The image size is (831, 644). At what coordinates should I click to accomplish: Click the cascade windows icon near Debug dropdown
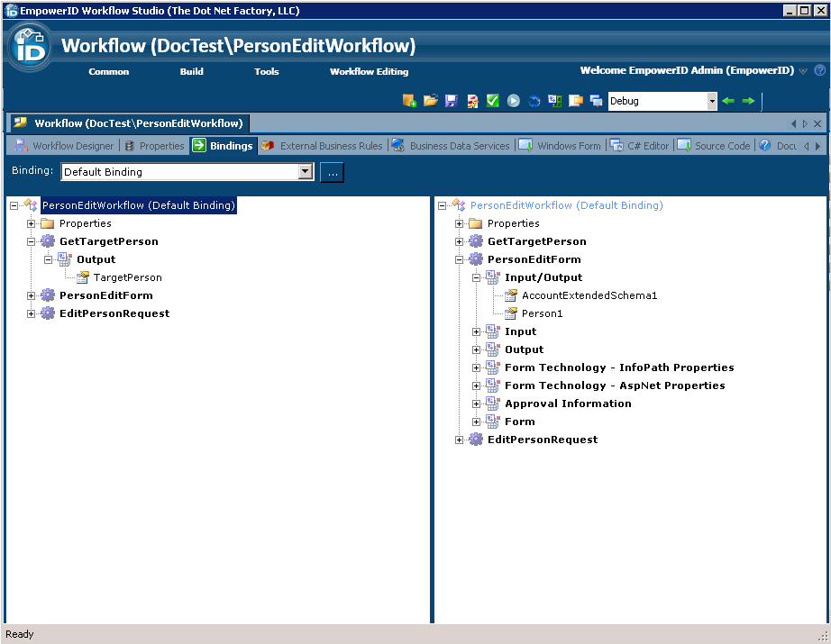click(597, 101)
